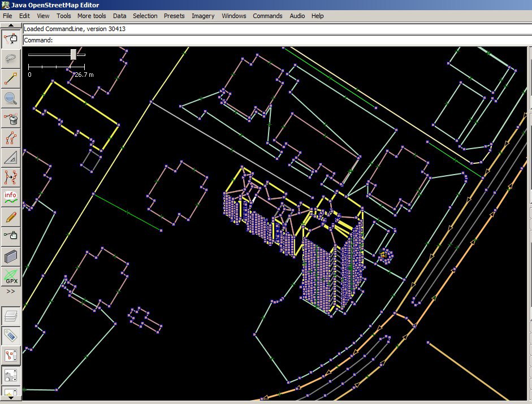Open the Commands menu
The image size is (532, 404).
pyautogui.click(x=267, y=16)
